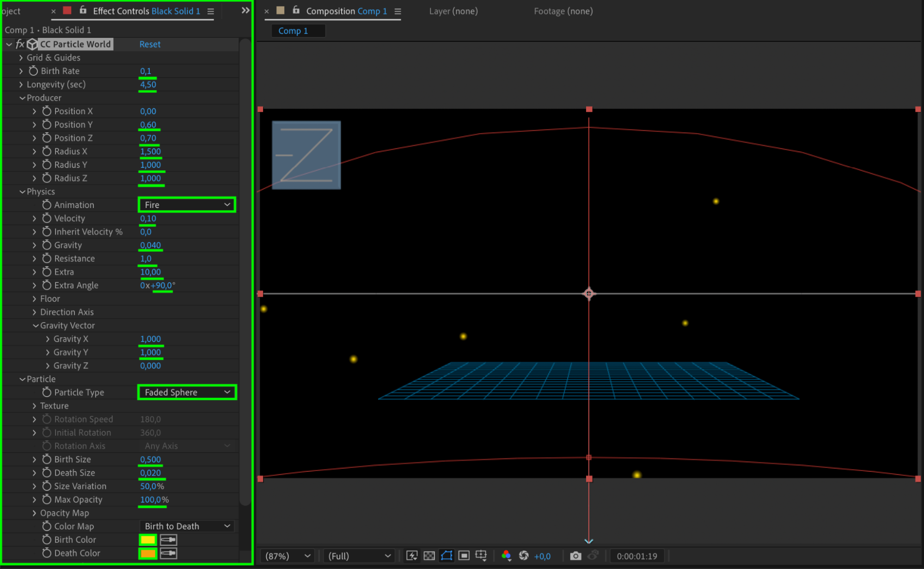Open Animation dropdown showing Fire
924x569 pixels.
pos(187,205)
